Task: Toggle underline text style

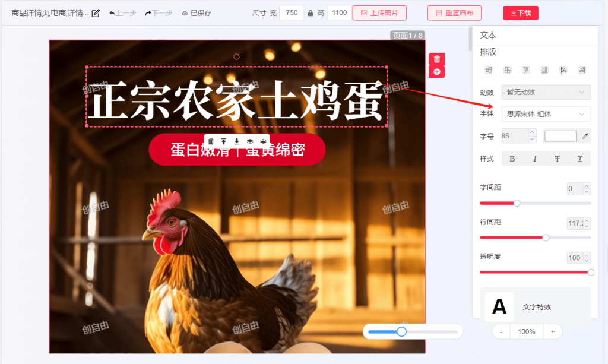Action: click(580, 159)
